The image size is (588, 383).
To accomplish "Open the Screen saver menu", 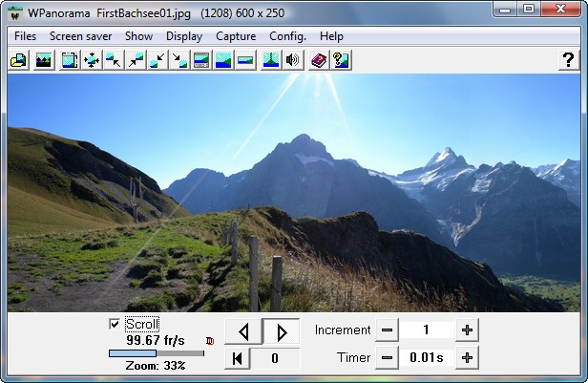I will coord(80,36).
